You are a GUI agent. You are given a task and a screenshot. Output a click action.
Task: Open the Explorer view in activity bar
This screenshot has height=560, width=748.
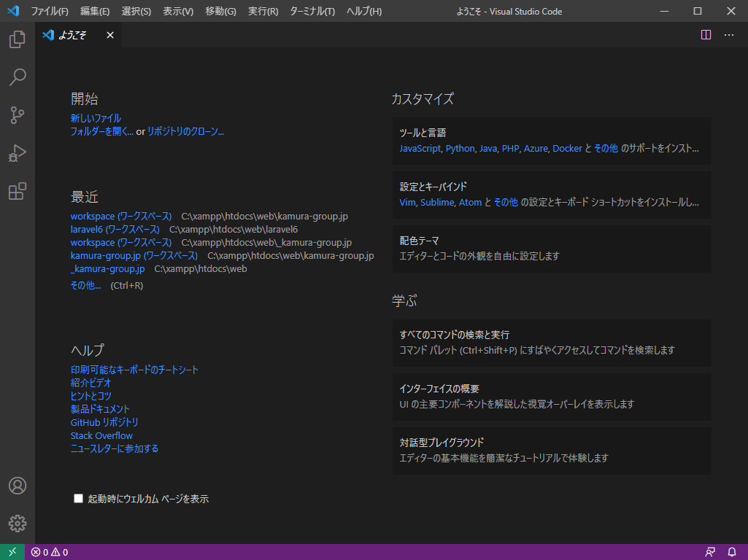coord(18,39)
